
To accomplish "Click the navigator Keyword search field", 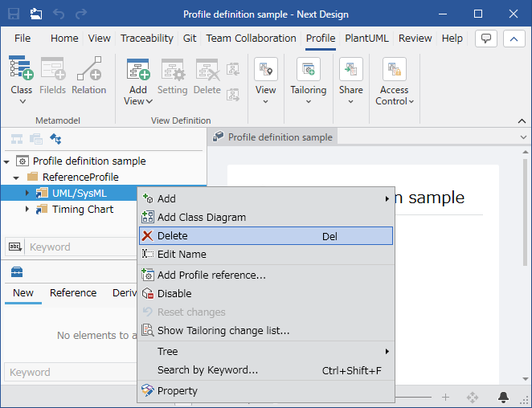I will [82, 247].
